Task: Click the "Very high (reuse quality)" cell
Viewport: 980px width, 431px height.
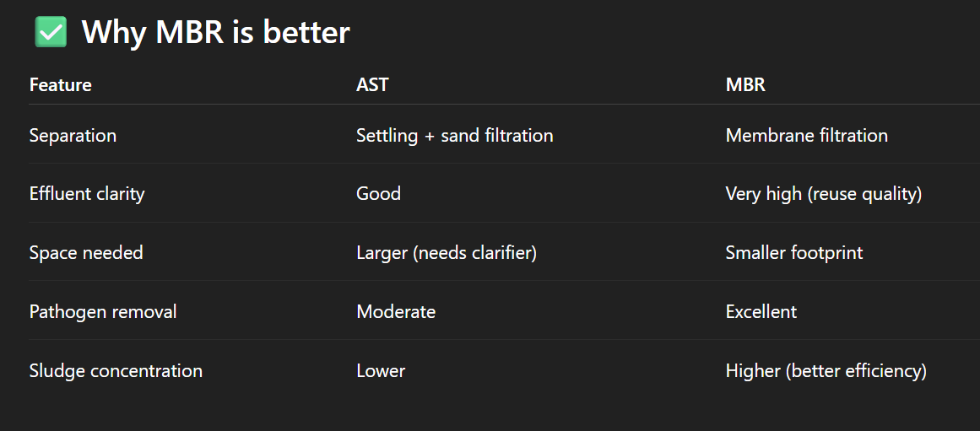Action: click(x=823, y=194)
